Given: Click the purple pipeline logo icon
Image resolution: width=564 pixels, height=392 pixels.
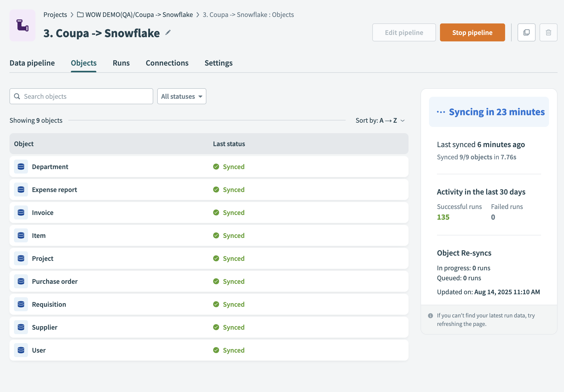Looking at the screenshot, I should point(22,25).
